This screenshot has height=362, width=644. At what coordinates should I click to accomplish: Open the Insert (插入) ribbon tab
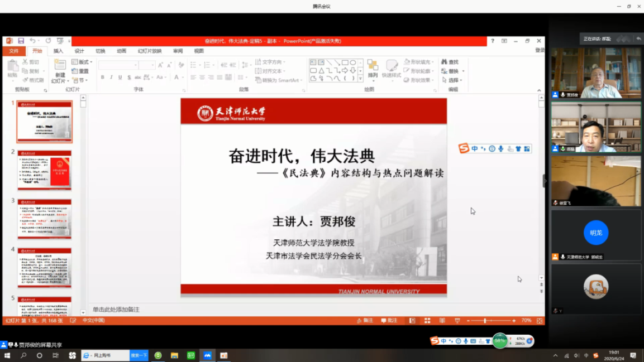coord(58,51)
